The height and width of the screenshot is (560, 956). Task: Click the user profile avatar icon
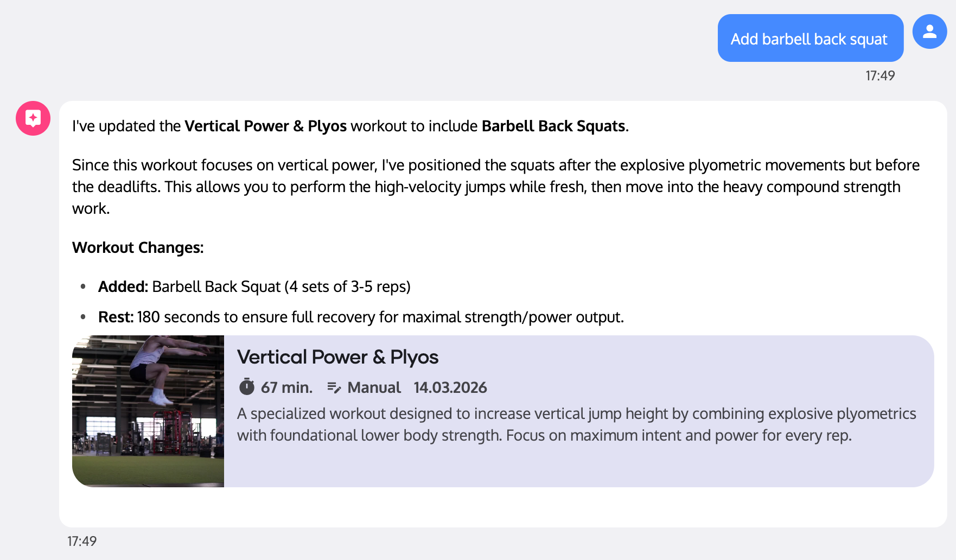[929, 31]
